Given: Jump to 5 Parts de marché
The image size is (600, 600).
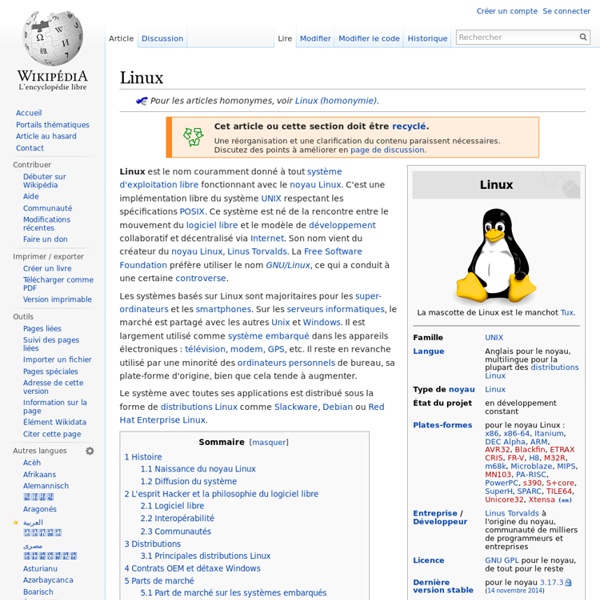Looking at the screenshot, I should pyautogui.click(x=159, y=581).
